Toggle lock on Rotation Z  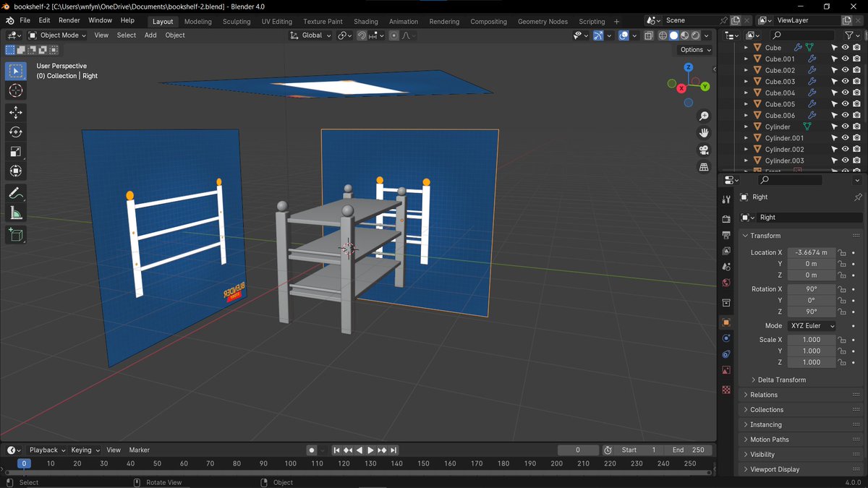pyautogui.click(x=842, y=312)
